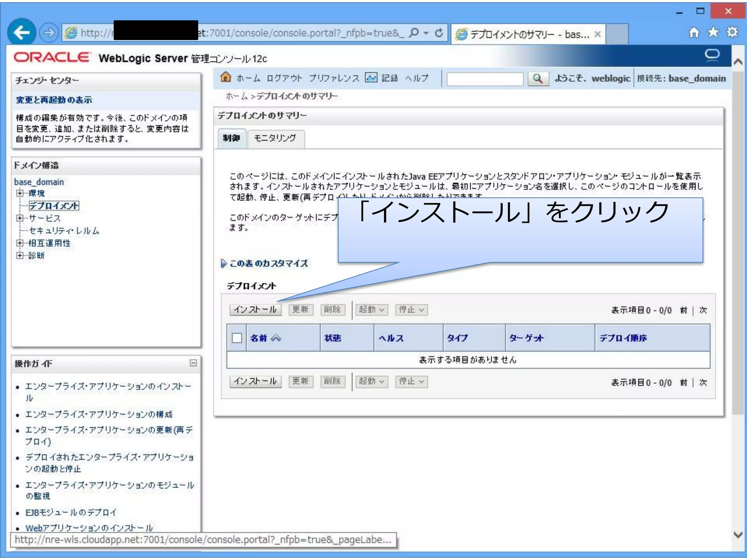Click the vertical scrollbar down arrow

(x=738, y=535)
